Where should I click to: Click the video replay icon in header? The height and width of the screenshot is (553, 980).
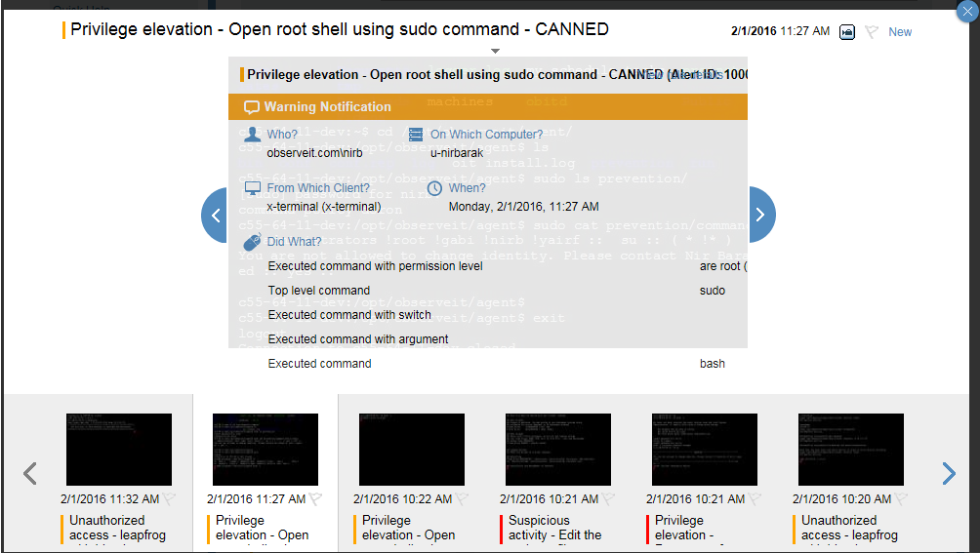847,32
